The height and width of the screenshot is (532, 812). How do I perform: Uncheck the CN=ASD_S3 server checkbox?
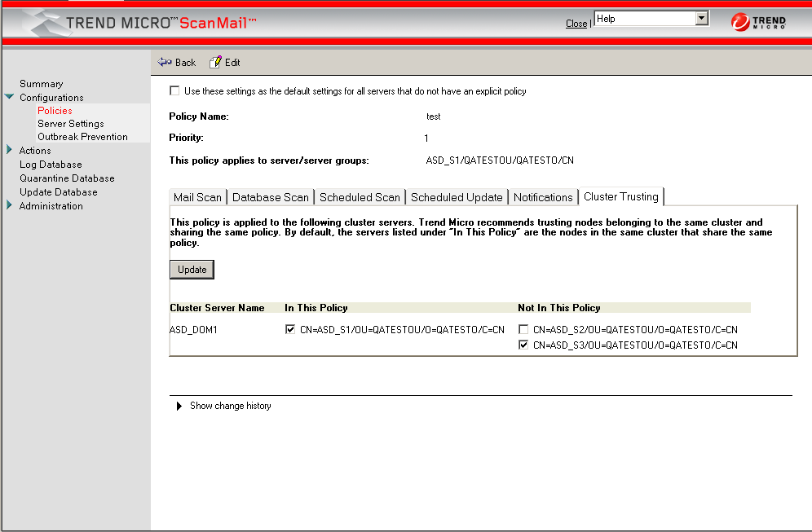(523, 345)
